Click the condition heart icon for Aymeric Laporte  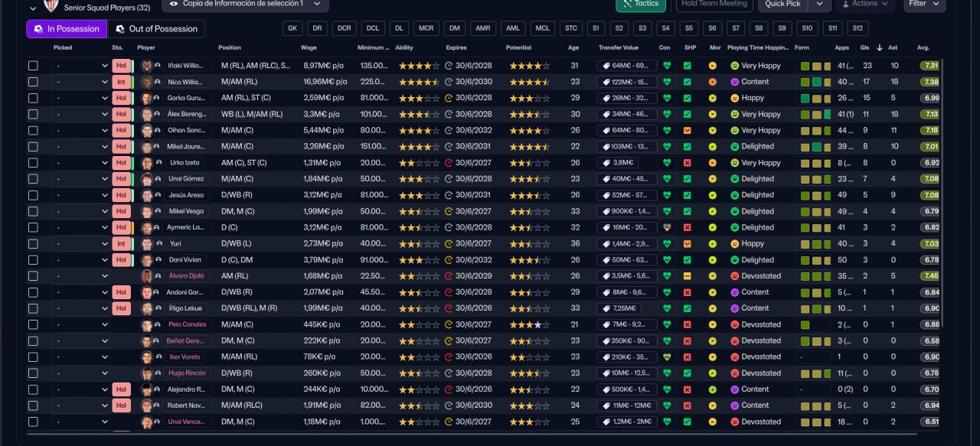click(x=666, y=228)
